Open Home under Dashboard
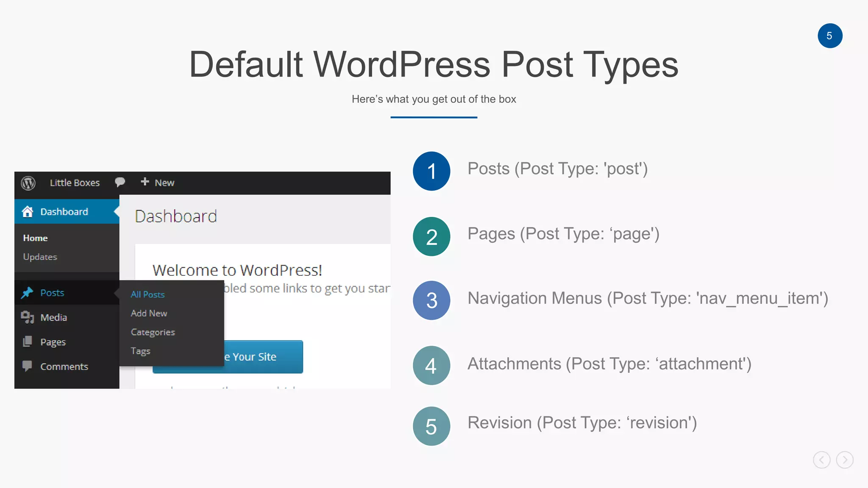The image size is (868, 488). point(35,238)
